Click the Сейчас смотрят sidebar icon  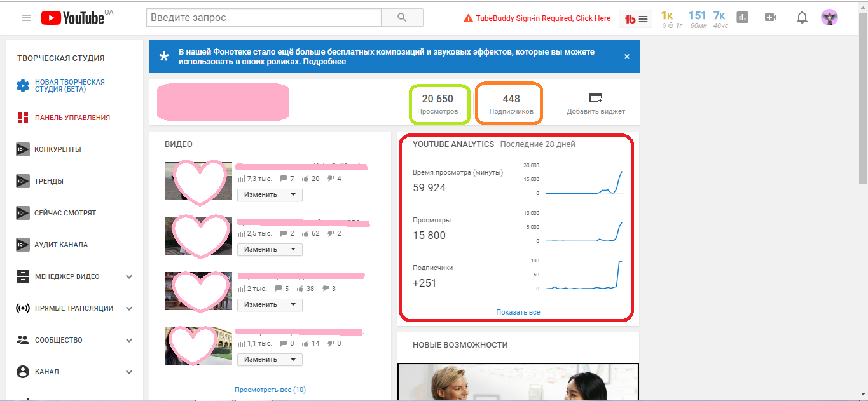[23, 213]
